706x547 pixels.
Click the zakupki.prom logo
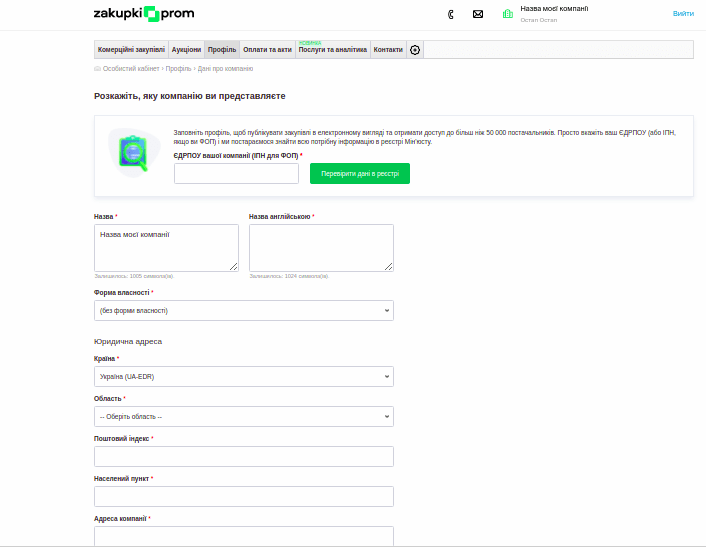[x=144, y=14]
